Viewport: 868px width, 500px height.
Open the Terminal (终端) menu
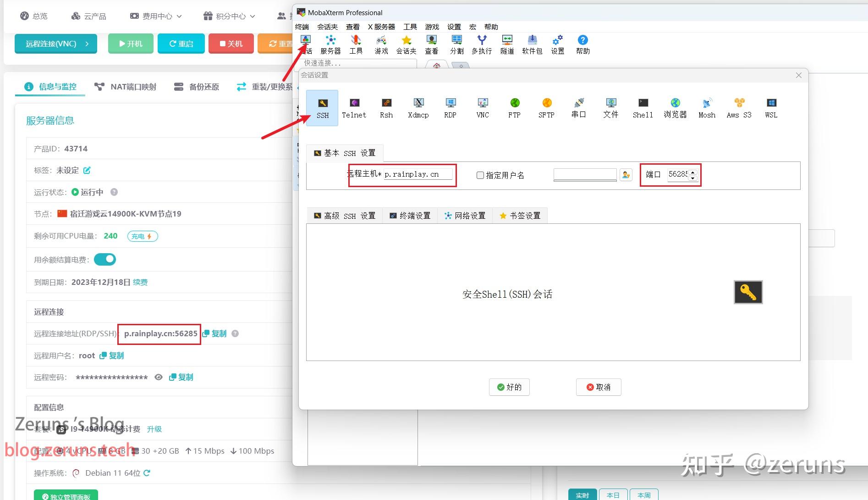302,27
